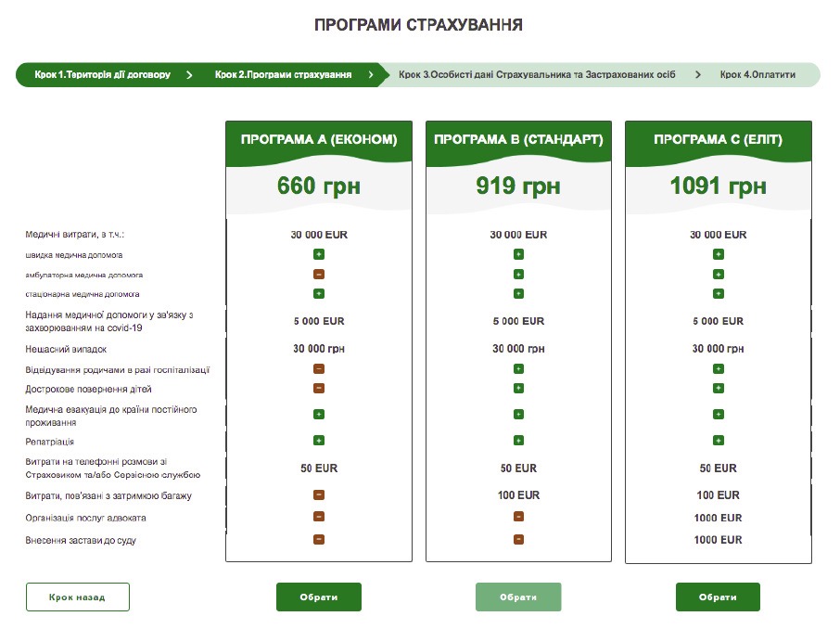
Task: Click plus icon for Репатріація in Program C
Action: (719, 441)
